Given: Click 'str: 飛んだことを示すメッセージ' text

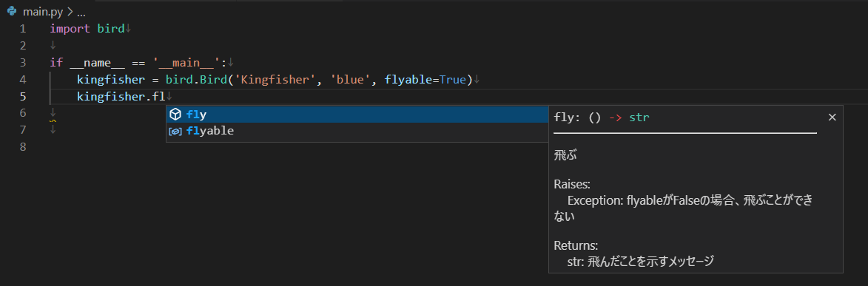Looking at the screenshot, I should tap(641, 261).
